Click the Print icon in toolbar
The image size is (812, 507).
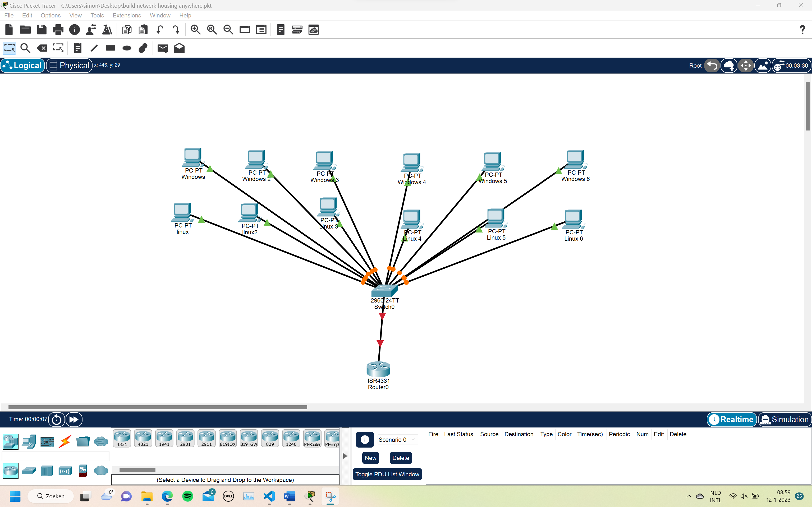tap(58, 30)
